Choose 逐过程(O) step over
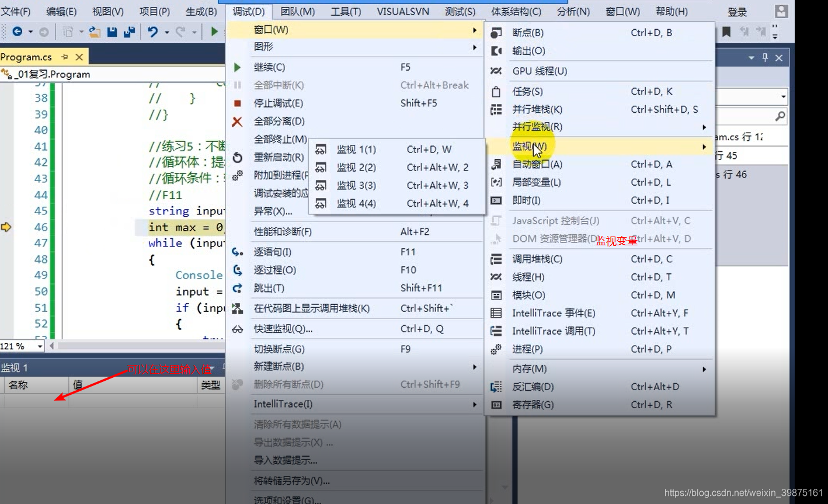The image size is (828, 504). pyautogui.click(x=356, y=270)
